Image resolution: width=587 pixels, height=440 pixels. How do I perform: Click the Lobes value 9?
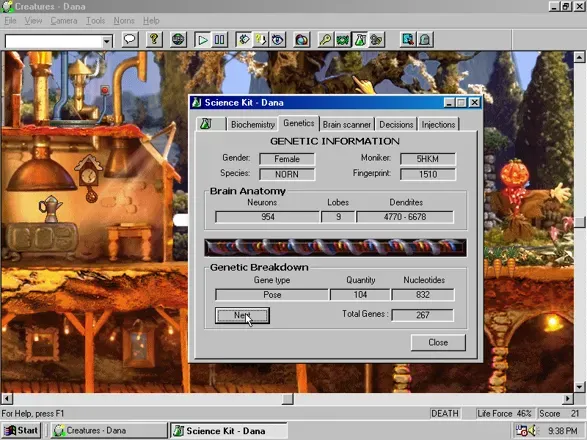(x=338, y=217)
